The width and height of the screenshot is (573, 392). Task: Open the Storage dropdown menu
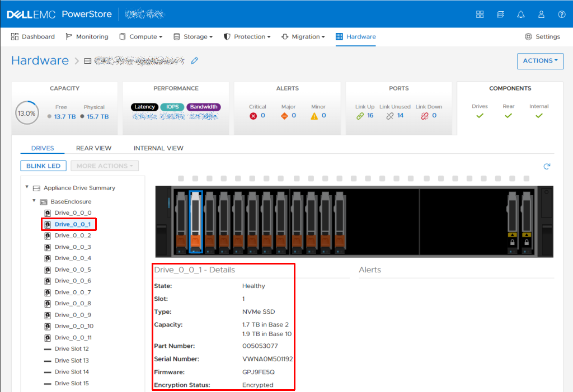tap(193, 36)
